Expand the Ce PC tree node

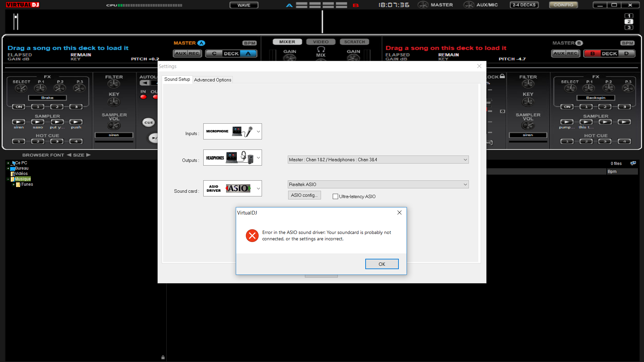coord(8,163)
